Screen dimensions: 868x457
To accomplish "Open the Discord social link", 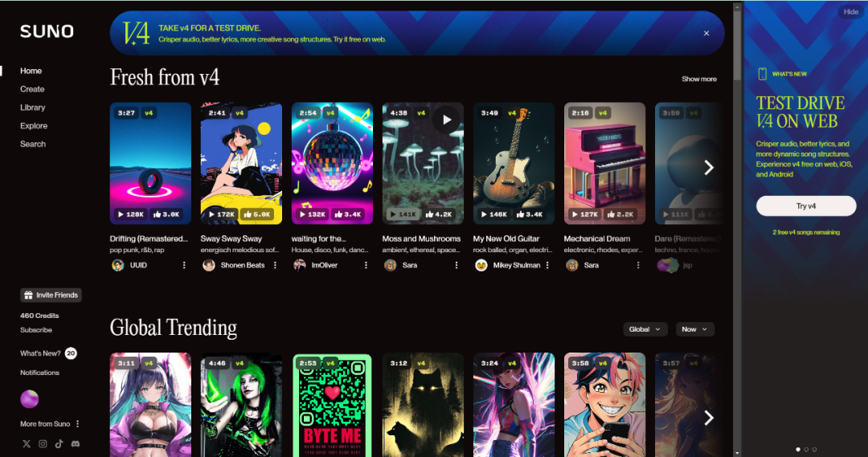I will (x=76, y=443).
